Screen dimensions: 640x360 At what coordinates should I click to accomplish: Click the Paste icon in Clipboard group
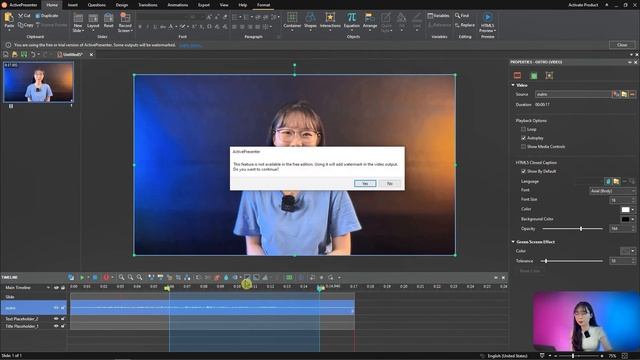coord(9,18)
